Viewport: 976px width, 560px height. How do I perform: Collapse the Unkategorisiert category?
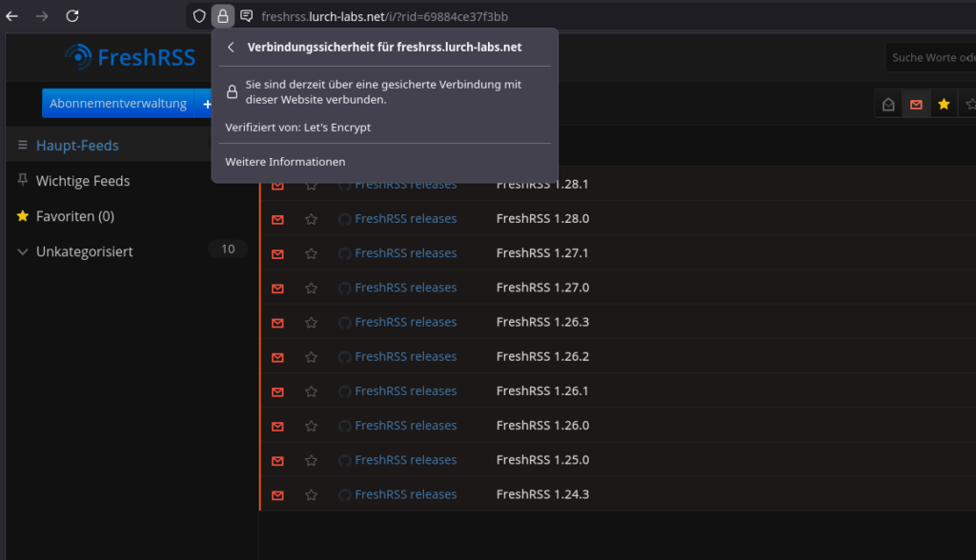(x=23, y=251)
